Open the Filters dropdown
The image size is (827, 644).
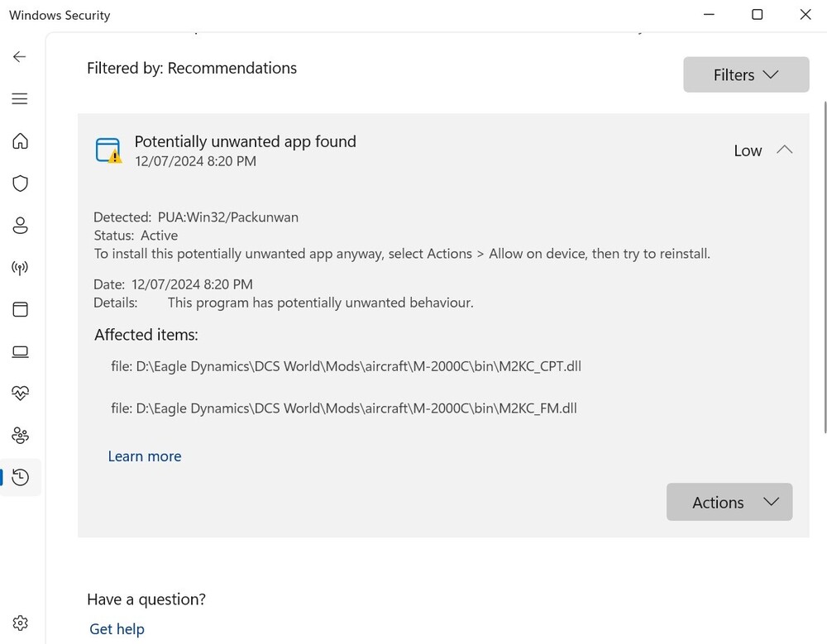pos(745,75)
